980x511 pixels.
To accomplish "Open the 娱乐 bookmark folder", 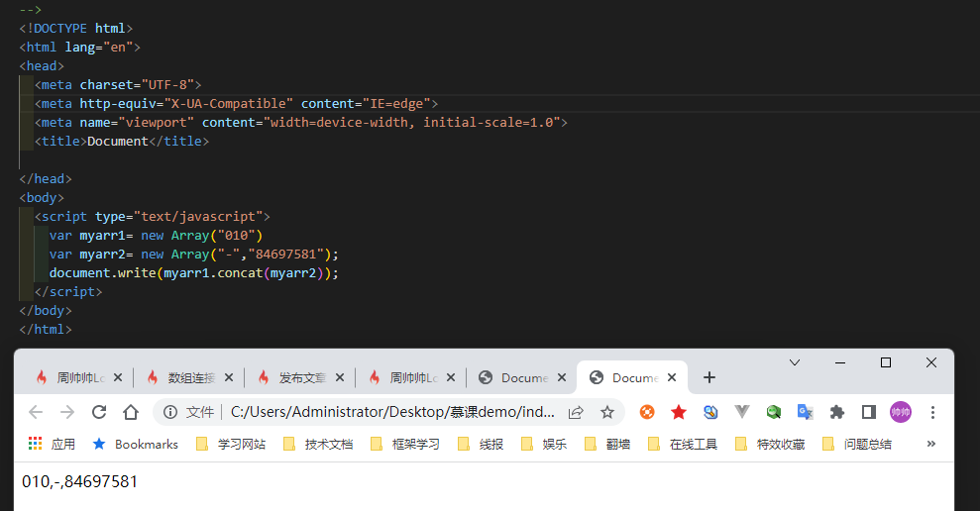I will (544, 445).
